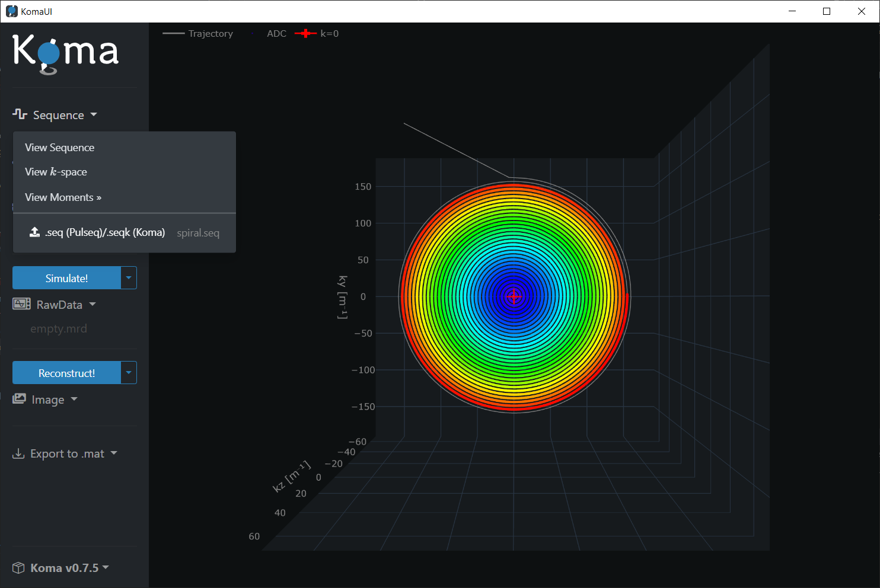Select View Sequence menu entry

click(x=60, y=148)
